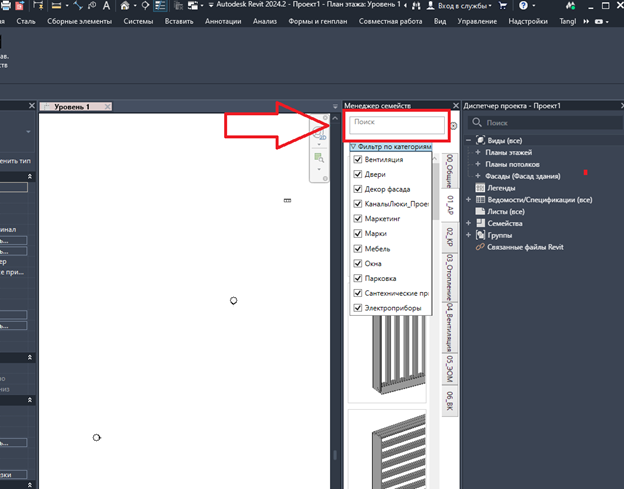Viewport: 624px width, 489px height.
Task: Expand the Группы tree node
Action: 468,235
